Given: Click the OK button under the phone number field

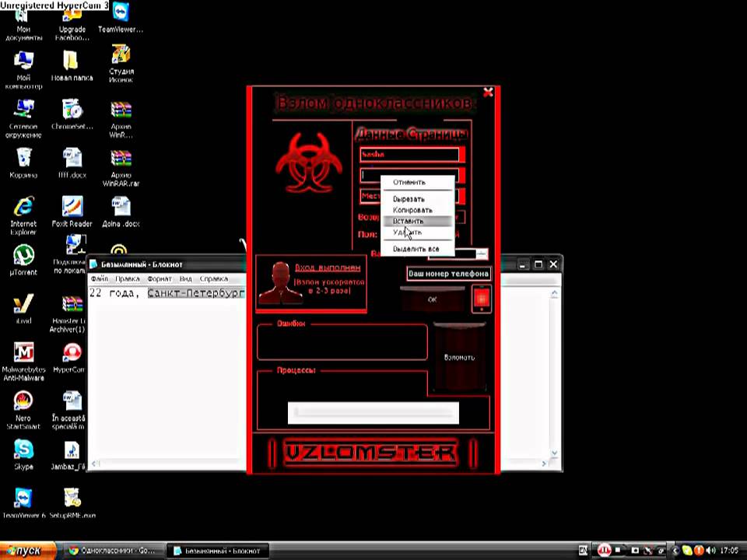Looking at the screenshot, I should click(433, 299).
